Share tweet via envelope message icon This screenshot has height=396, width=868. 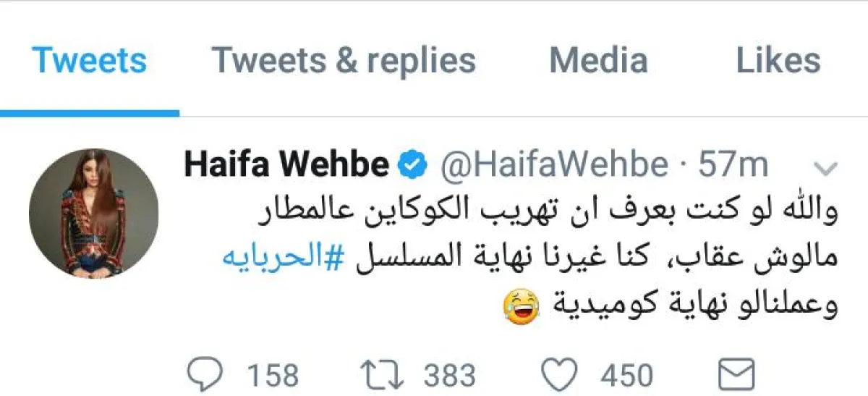[x=737, y=376]
